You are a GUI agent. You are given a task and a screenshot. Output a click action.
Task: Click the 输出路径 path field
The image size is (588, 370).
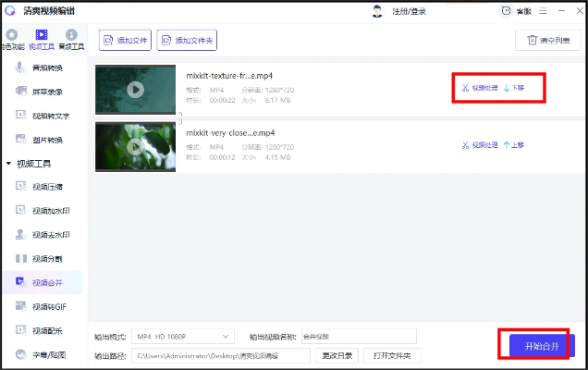pyautogui.click(x=221, y=356)
